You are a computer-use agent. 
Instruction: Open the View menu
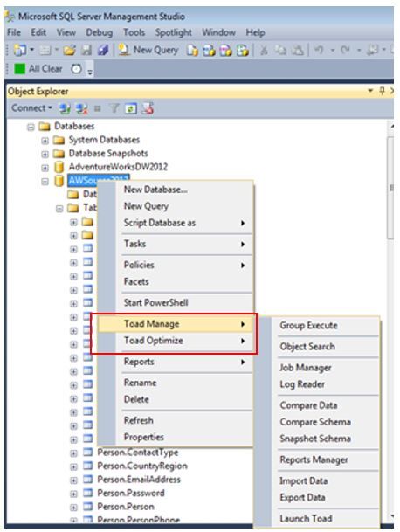[x=66, y=32]
